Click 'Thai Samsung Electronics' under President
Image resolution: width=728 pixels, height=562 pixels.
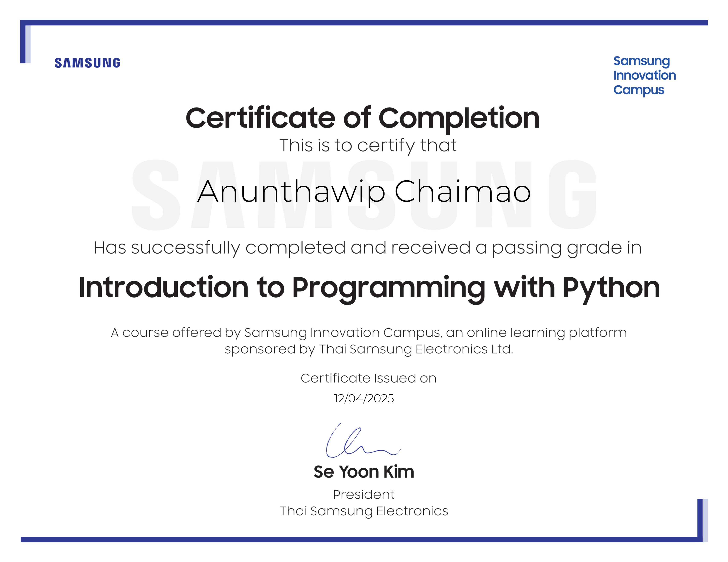(364, 511)
